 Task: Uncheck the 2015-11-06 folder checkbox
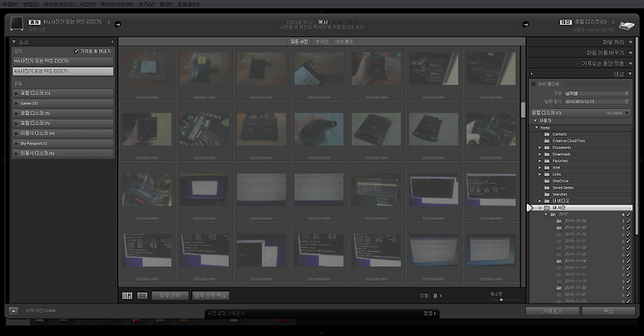(629, 261)
